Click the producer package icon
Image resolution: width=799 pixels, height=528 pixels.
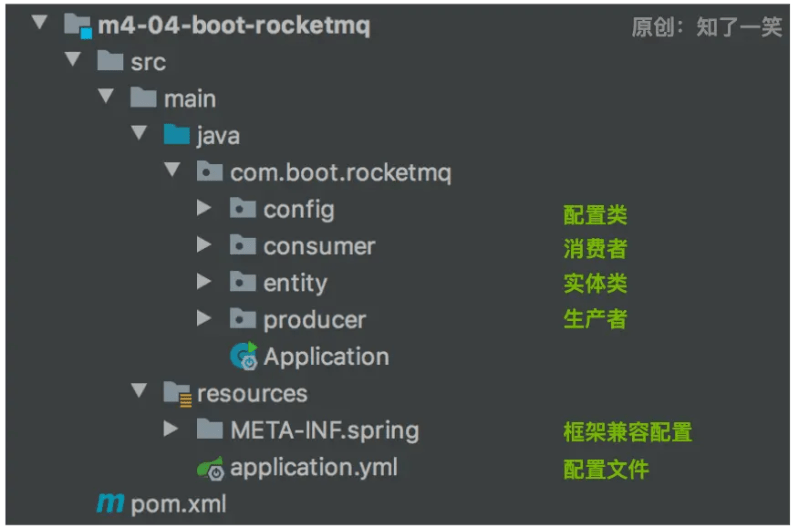click(x=243, y=319)
